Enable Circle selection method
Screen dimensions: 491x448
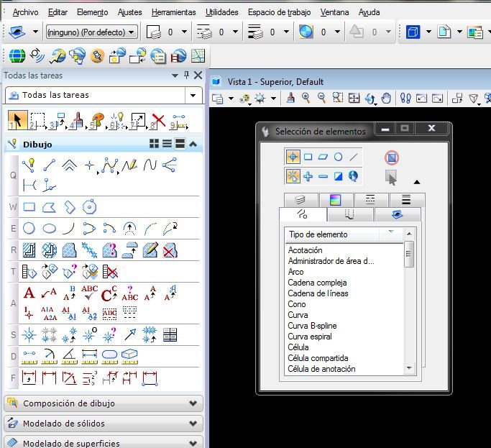coord(338,157)
